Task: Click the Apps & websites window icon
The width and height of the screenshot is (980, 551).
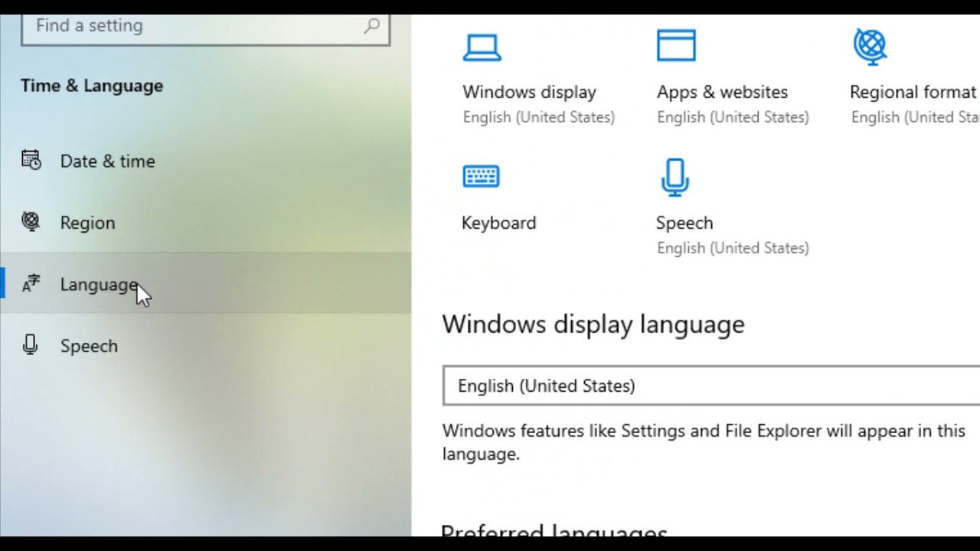Action: click(x=676, y=45)
